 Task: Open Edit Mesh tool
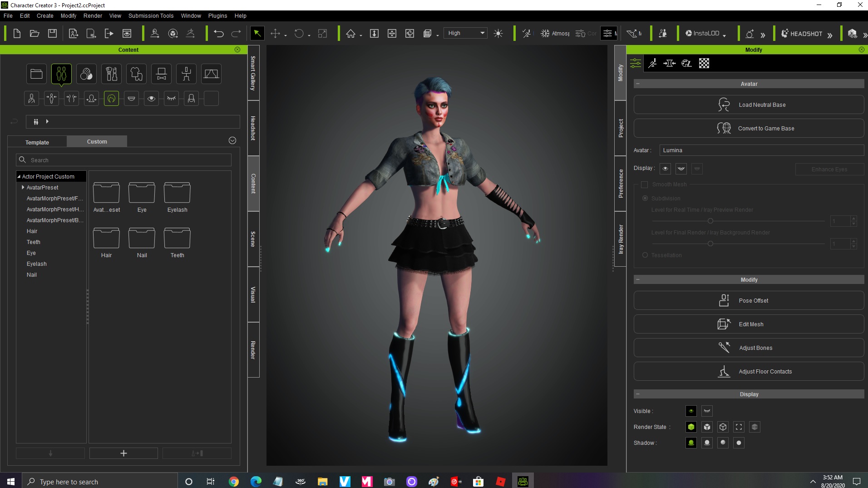point(749,324)
